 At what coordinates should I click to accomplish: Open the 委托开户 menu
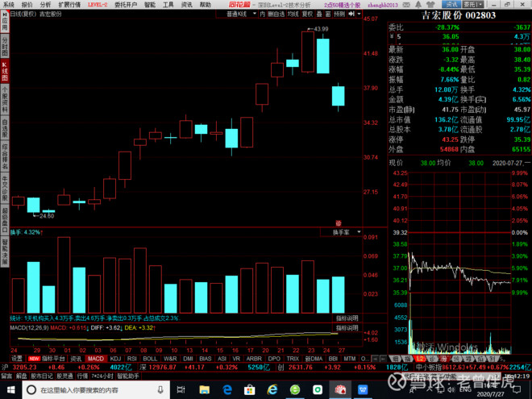[126, 4]
